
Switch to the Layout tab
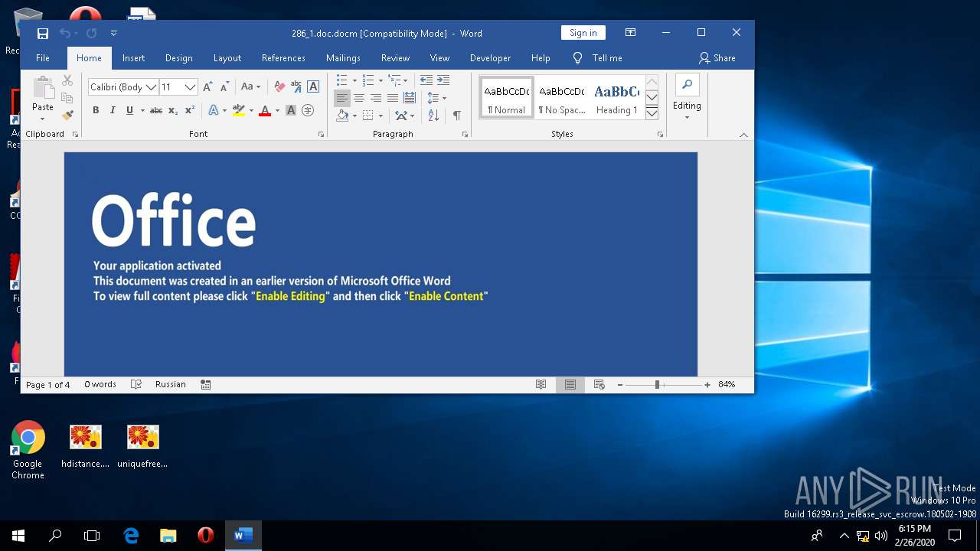227,58
